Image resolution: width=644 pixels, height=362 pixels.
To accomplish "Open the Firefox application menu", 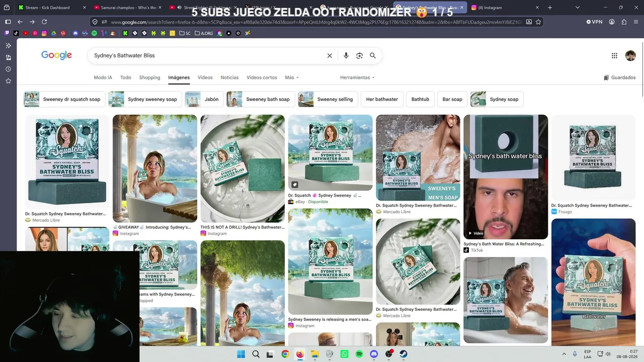I will click(636, 22).
